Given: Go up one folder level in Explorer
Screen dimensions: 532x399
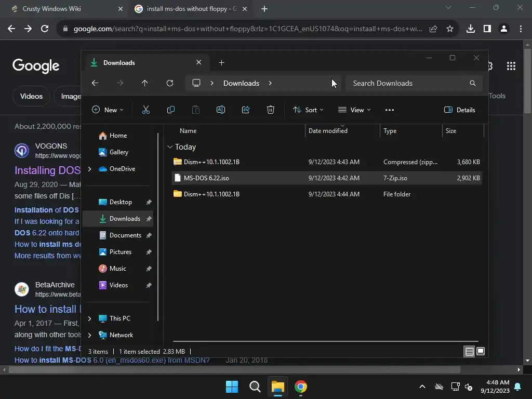Looking at the screenshot, I should click(x=145, y=83).
